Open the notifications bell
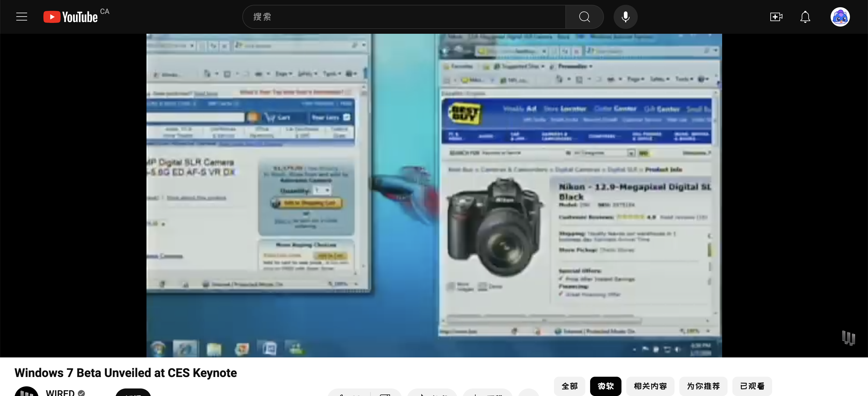Screen dimensions: 868x396 [x=805, y=17]
